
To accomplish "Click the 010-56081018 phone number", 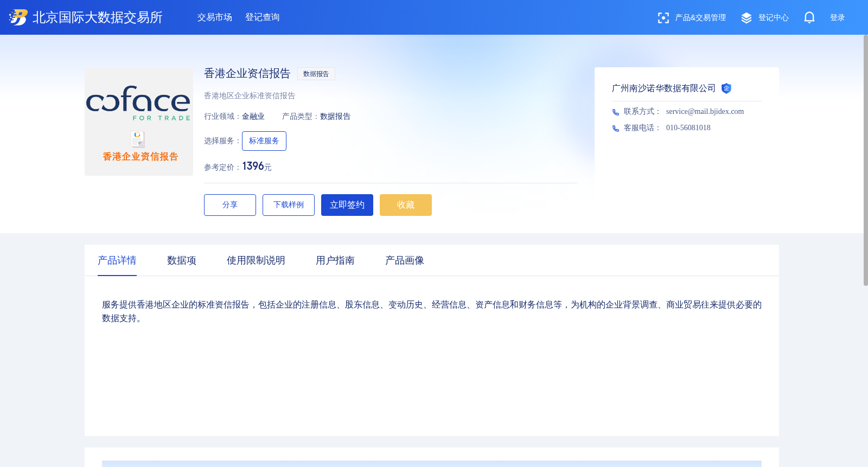I will pos(688,127).
